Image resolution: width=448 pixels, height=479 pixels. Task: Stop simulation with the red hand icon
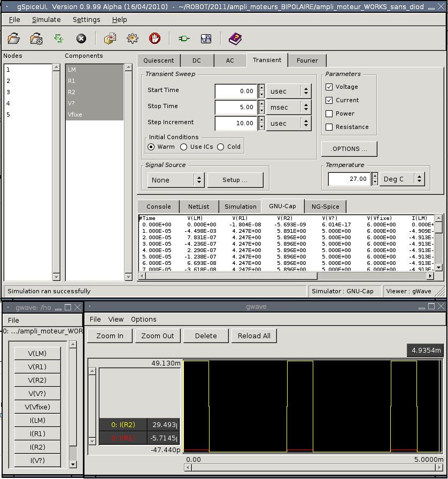tap(155, 39)
